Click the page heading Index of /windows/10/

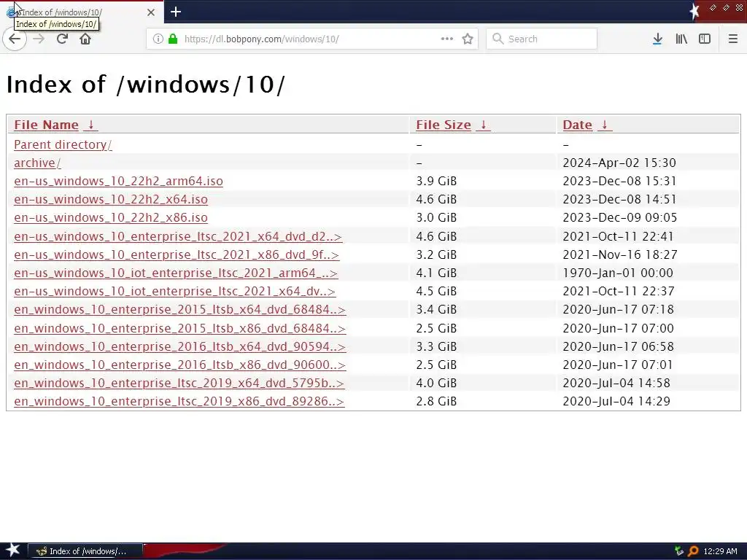145,85
